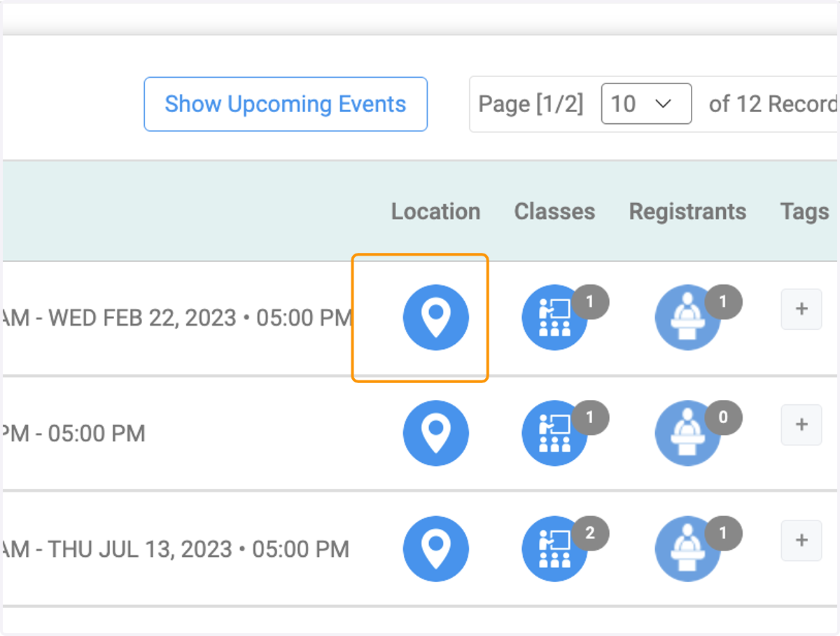View registrants icon for Feb 22, 2023 event

click(x=687, y=317)
